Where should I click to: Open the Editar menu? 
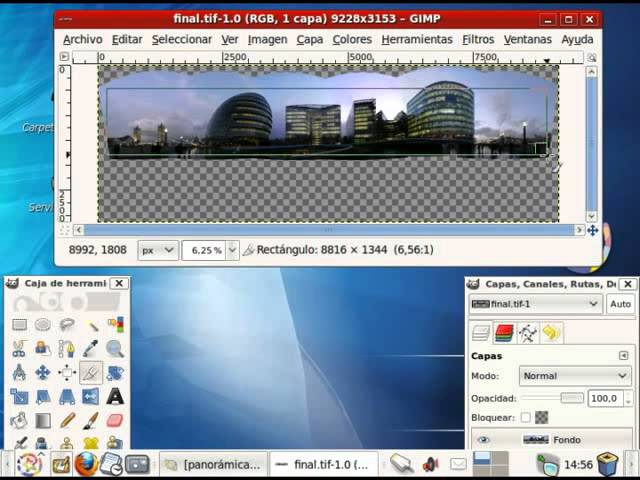coord(127,40)
